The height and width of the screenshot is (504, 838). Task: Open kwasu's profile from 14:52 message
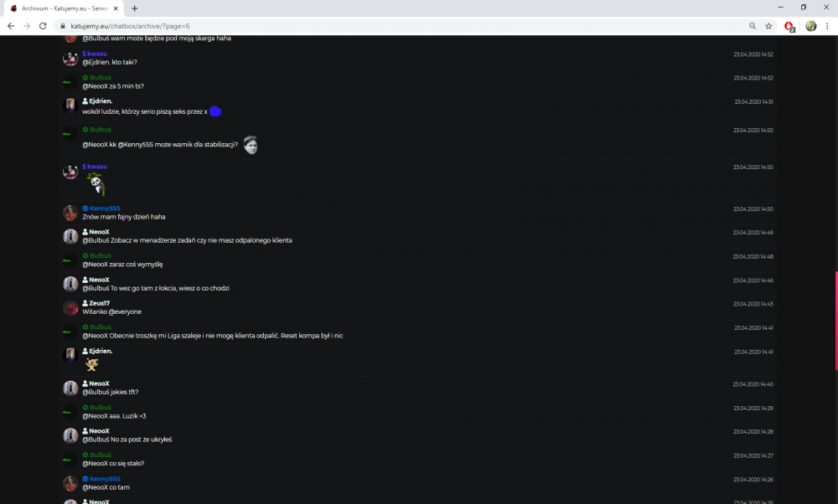coord(97,54)
